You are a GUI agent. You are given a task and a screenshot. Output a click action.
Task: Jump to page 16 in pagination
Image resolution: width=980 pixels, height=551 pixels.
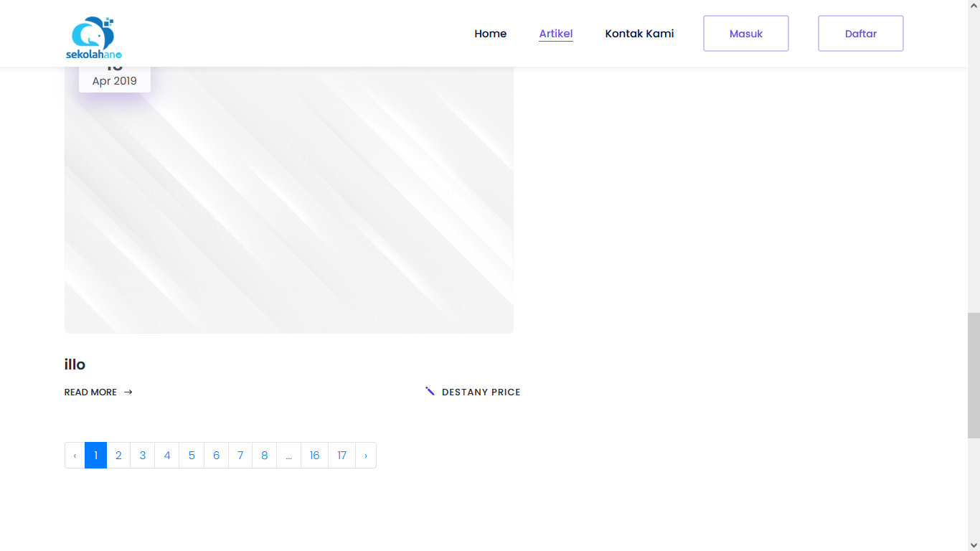click(314, 456)
